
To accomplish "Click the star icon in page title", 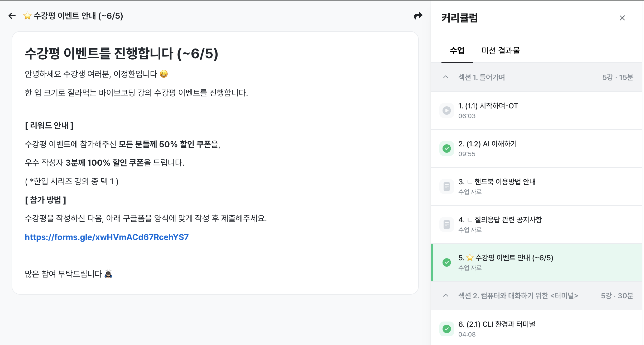I will [x=27, y=16].
